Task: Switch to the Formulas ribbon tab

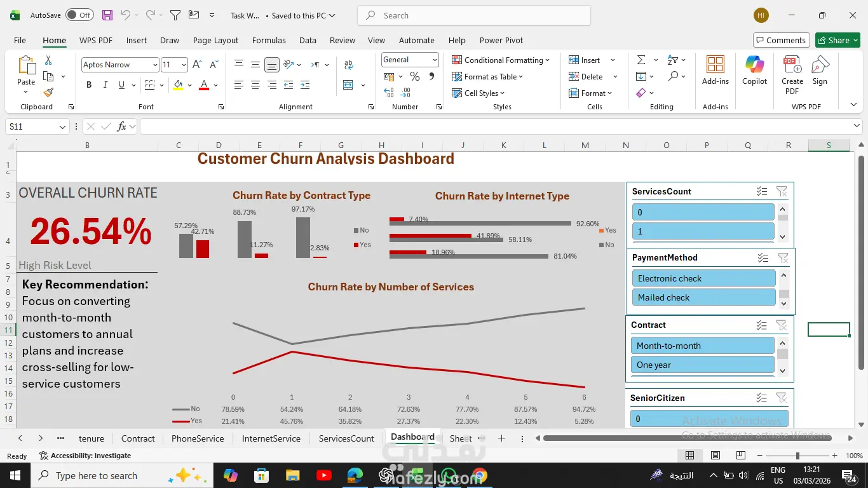Action: 269,40
